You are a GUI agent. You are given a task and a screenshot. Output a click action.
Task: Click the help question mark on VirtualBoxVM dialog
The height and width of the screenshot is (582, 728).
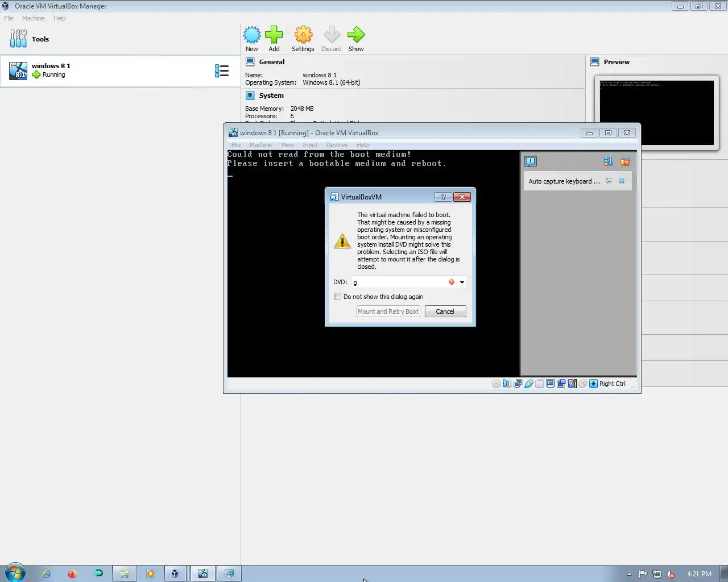pos(443,197)
